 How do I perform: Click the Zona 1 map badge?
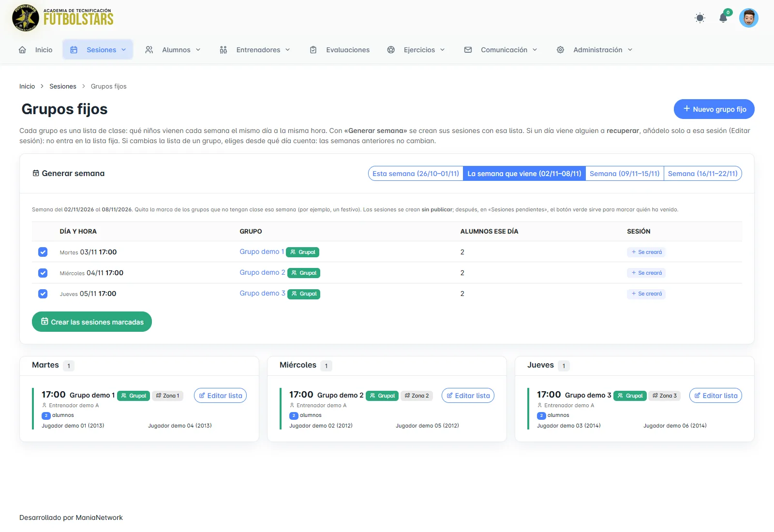[x=167, y=396]
